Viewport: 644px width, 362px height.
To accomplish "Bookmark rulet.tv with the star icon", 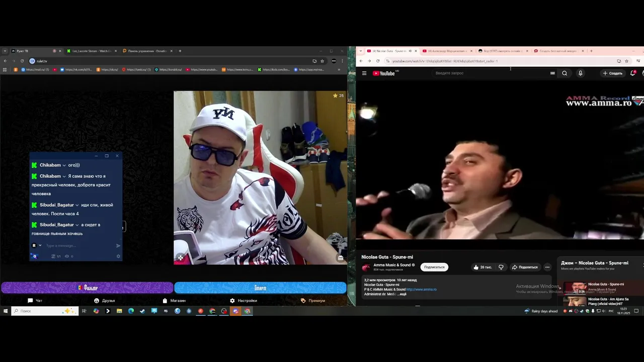I will tap(322, 61).
